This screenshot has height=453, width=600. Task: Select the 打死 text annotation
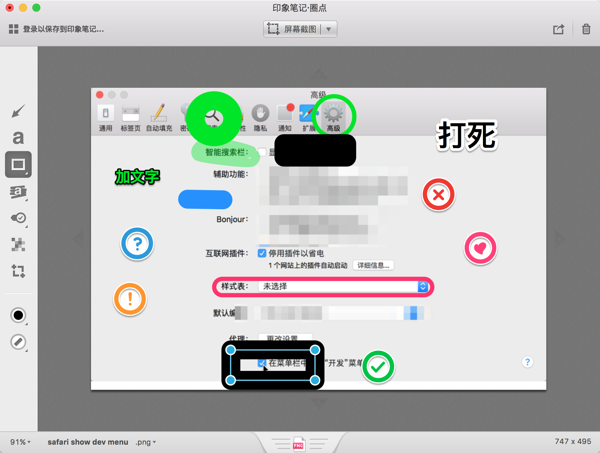coord(467,135)
